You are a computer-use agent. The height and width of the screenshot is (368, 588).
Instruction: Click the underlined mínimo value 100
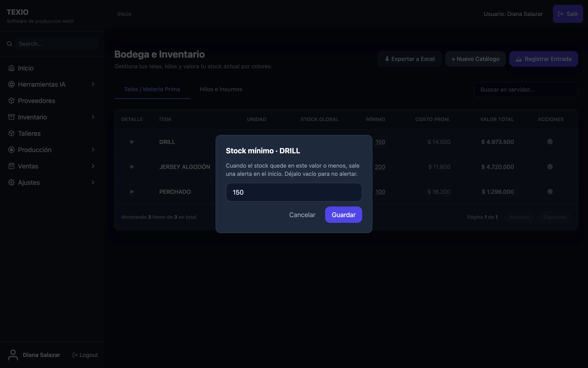tap(380, 192)
